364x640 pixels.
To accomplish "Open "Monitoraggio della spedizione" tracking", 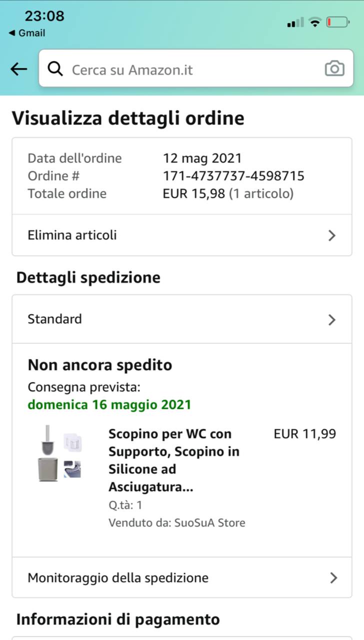I will [x=118, y=578].
